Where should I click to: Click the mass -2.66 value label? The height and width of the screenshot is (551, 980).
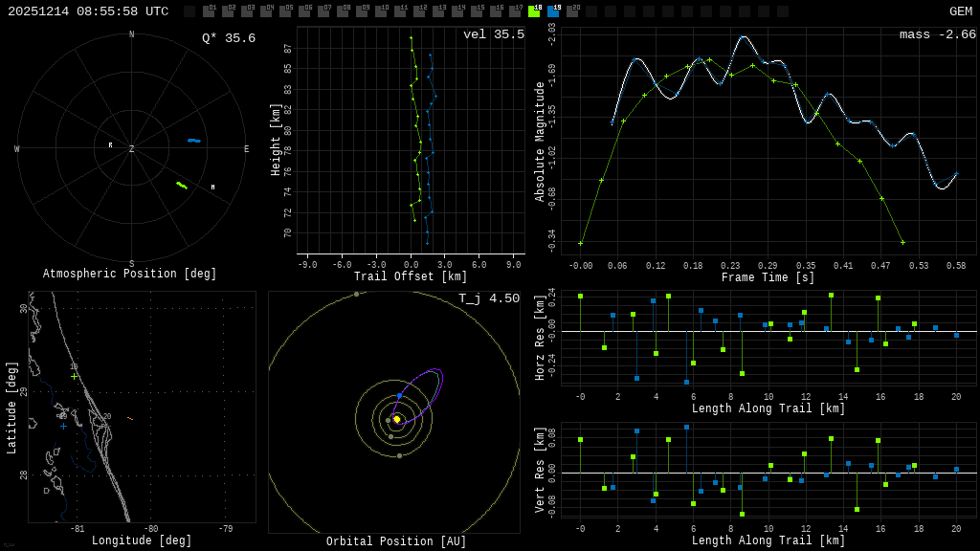click(937, 34)
